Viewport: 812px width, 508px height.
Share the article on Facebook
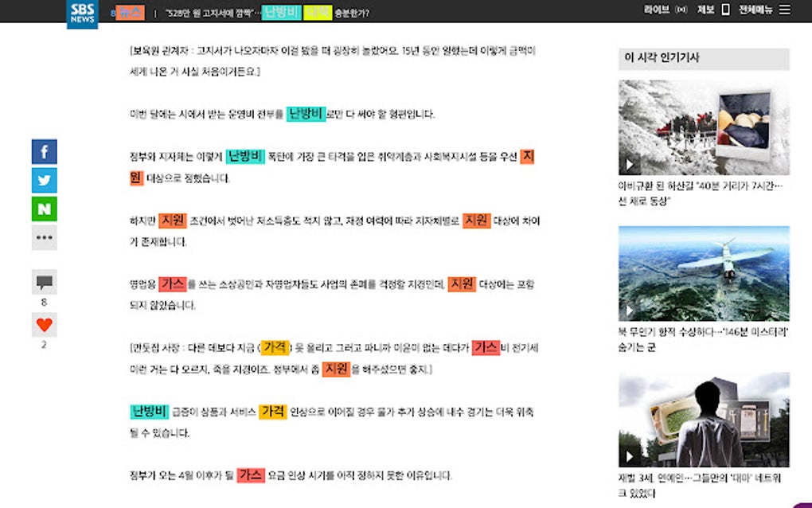click(44, 151)
